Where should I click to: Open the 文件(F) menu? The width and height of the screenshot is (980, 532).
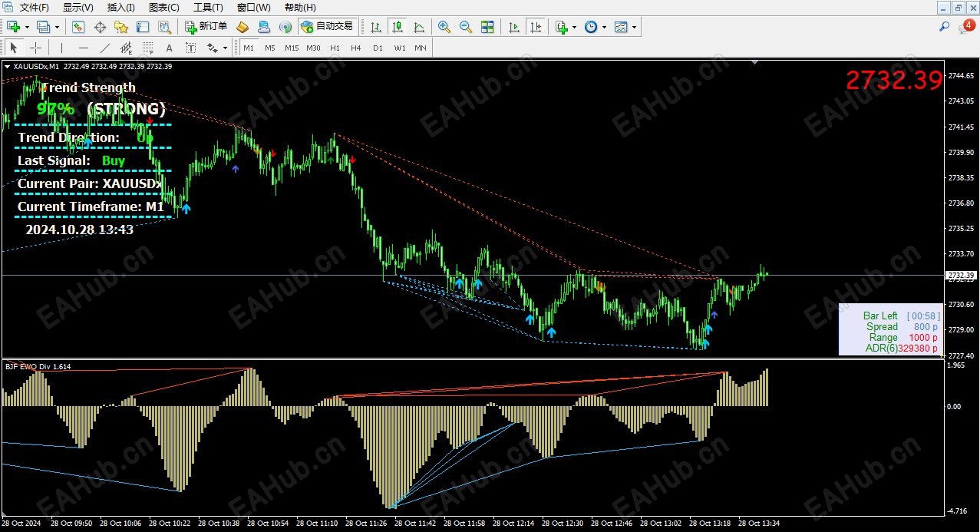tap(34, 8)
